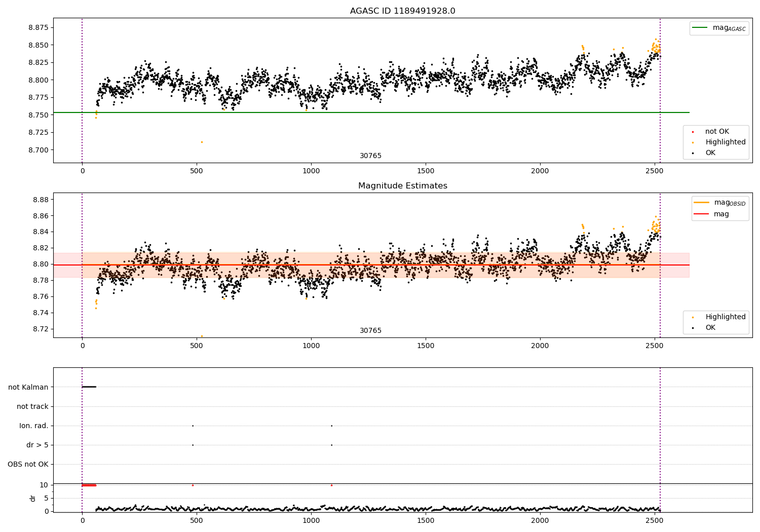Select the mag OBSID legend label
The width and height of the screenshot is (760, 532).
point(730,203)
